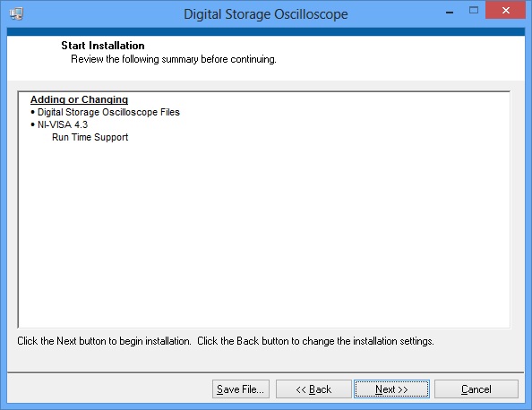Begin installation with Next >> button
Viewport: 532px width, 410px height.
coord(391,389)
